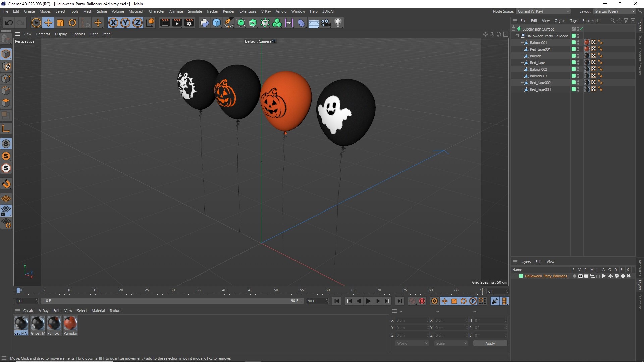Add a floor grid object

pyautogui.click(x=314, y=23)
